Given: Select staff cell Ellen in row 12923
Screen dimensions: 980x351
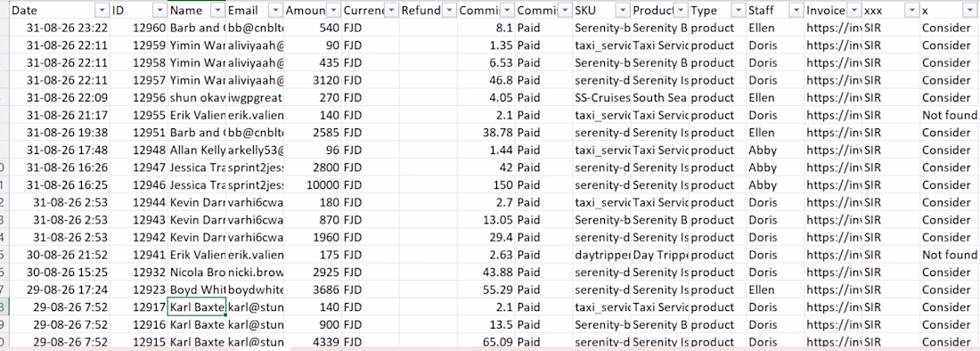Looking at the screenshot, I should (x=776, y=290).
